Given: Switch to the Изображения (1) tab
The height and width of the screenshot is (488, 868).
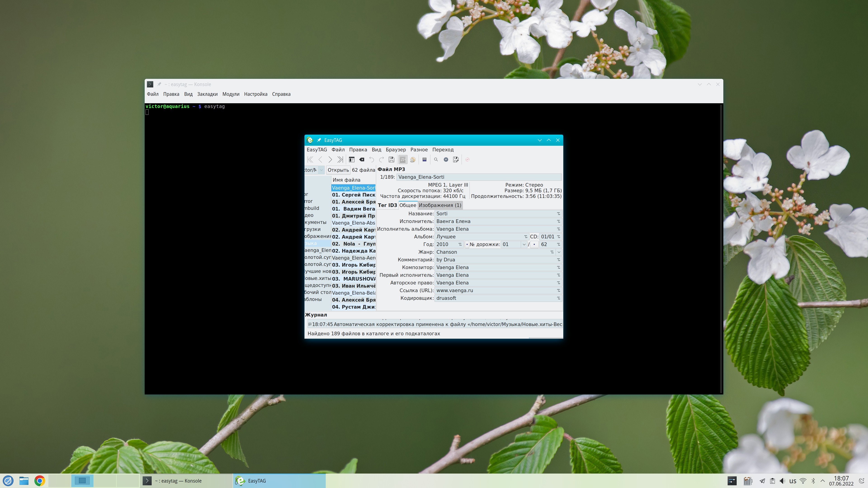Looking at the screenshot, I should (x=440, y=205).
